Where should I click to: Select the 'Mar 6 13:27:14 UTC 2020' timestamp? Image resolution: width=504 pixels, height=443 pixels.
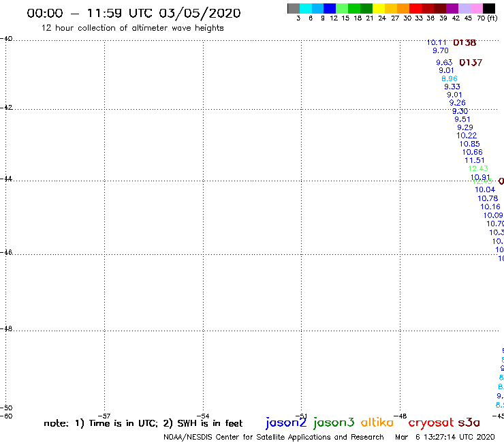coord(445,437)
